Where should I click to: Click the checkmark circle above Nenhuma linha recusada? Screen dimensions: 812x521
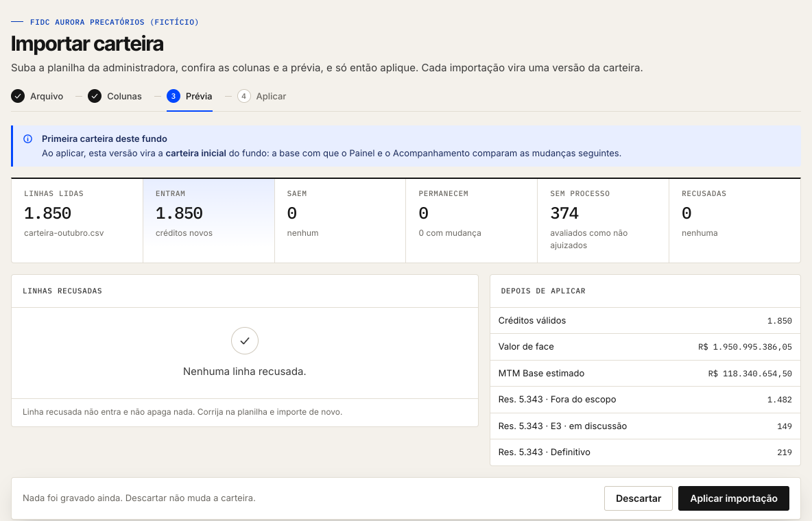pos(244,341)
